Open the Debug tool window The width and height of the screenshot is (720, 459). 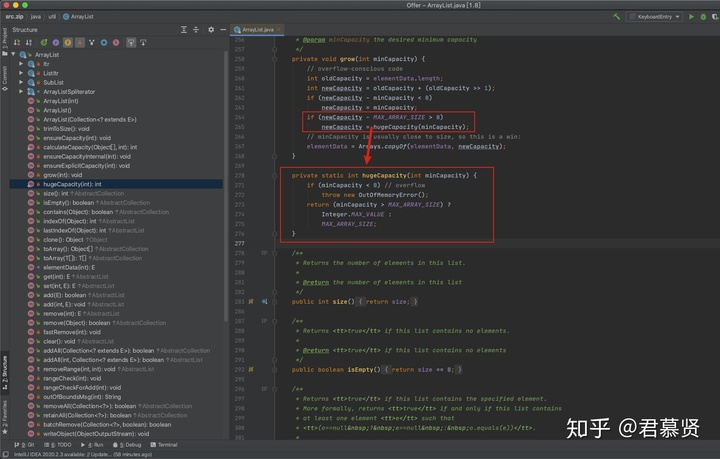click(x=127, y=445)
